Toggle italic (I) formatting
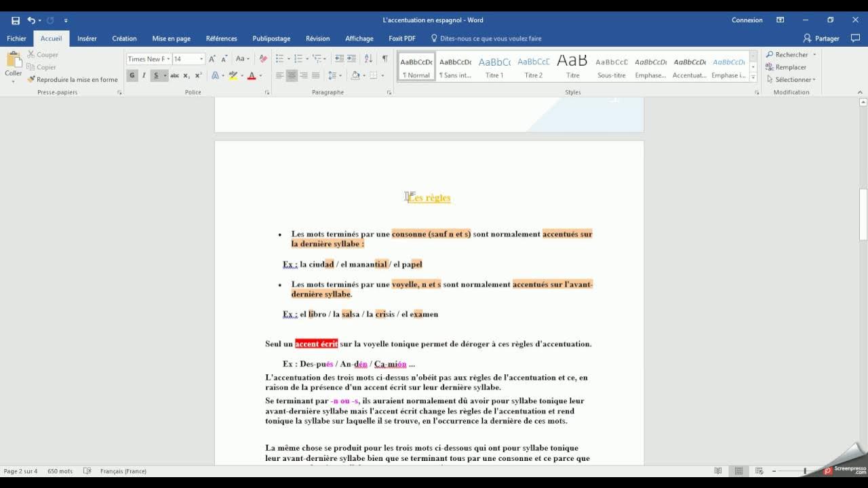The width and height of the screenshot is (868, 488). pyautogui.click(x=144, y=75)
